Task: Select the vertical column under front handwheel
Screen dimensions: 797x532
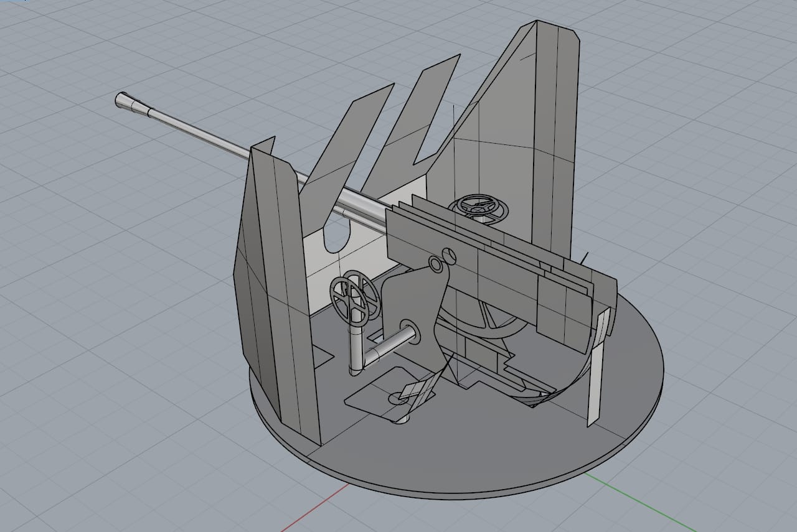Action: pyautogui.click(x=356, y=352)
